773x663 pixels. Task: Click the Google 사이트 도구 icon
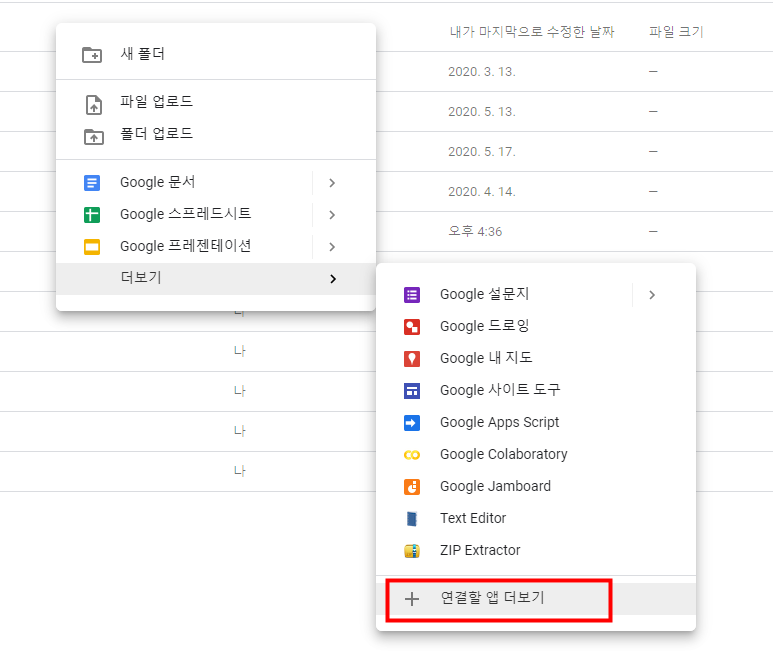[412, 391]
